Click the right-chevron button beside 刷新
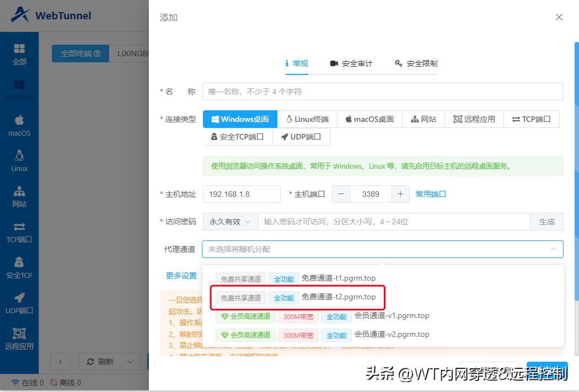Screen dimensions: 579x392 click(x=60, y=362)
